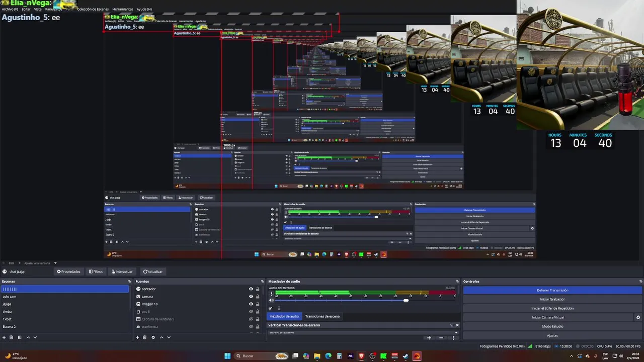The height and width of the screenshot is (362, 644).
Task: Open the Herramientas menu
Action: point(123,9)
